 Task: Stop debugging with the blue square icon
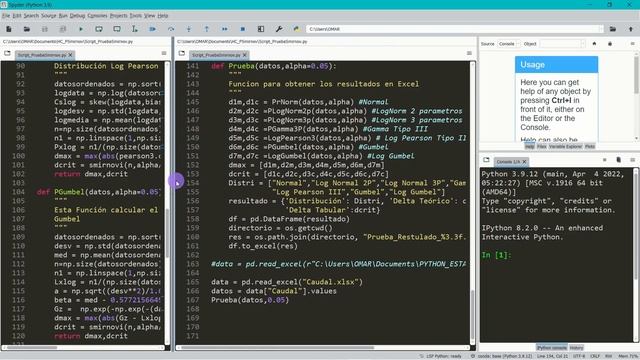(x=242, y=29)
